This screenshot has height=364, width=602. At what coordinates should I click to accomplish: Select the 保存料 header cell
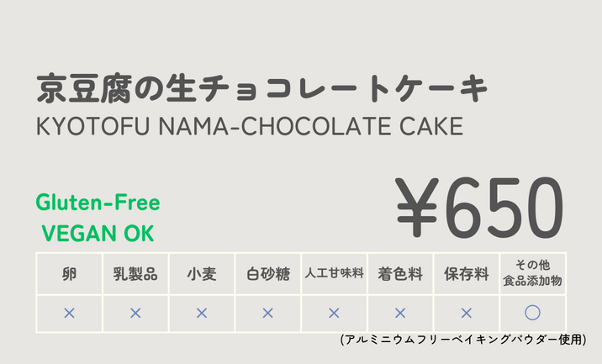[x=467, y=274]
